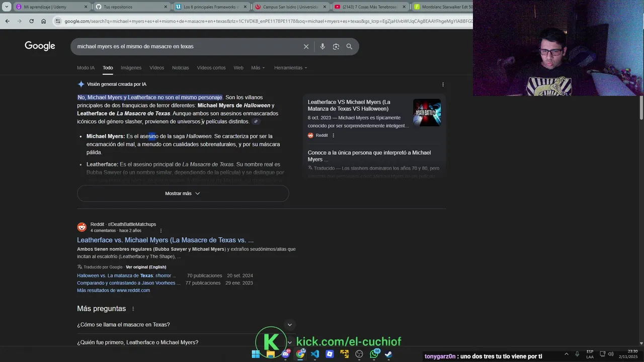The height and width of the screenshot is (362, 644).
Task: Select the Web search tab
Action: [238, 68]
